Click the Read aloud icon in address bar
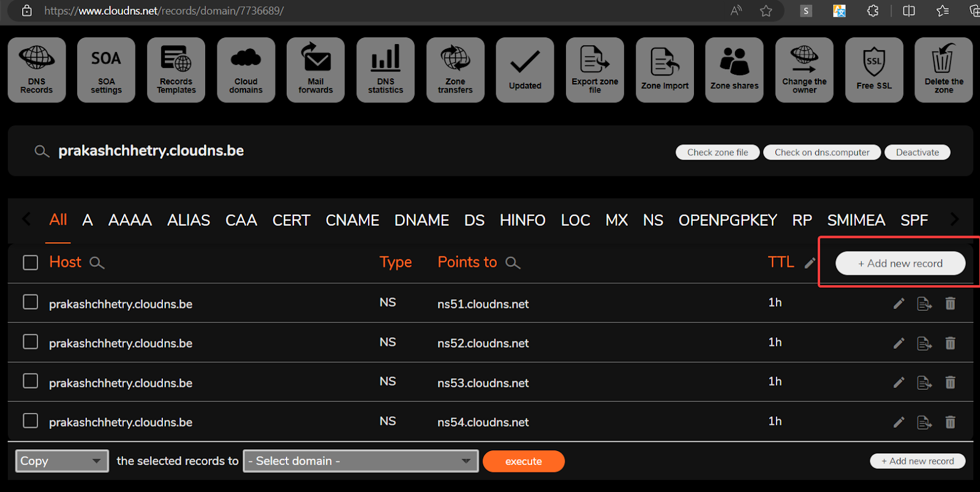 [x=736, y=11]
